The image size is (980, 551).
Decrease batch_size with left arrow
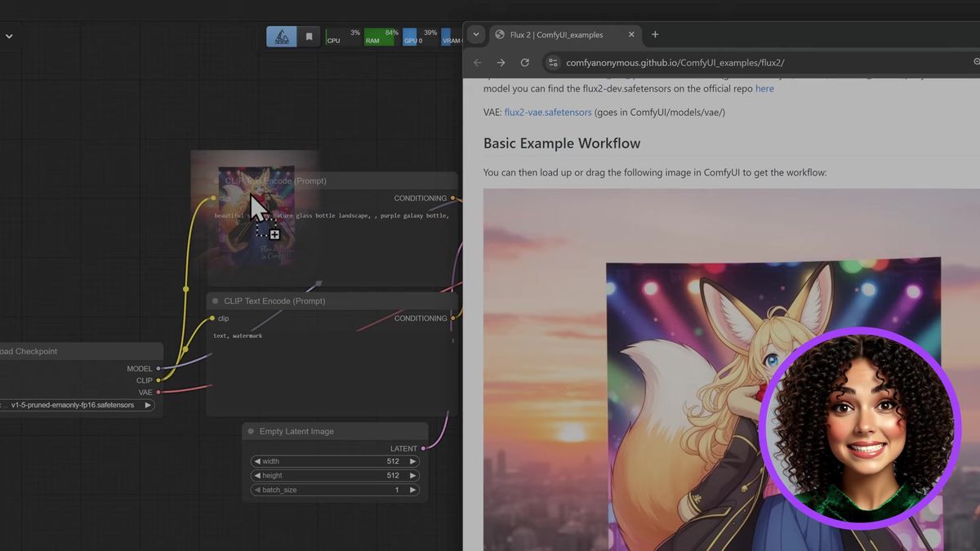coord(257,490)
